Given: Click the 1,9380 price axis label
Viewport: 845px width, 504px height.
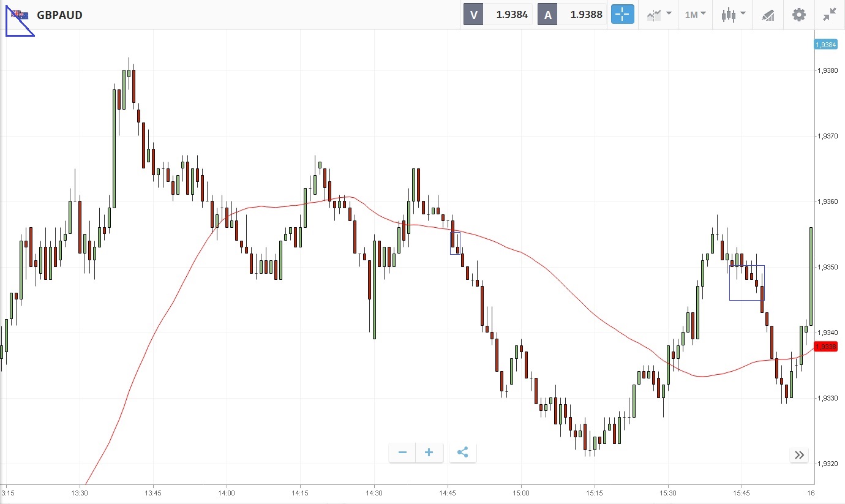Looking at the screenshot, I should 827,70.
